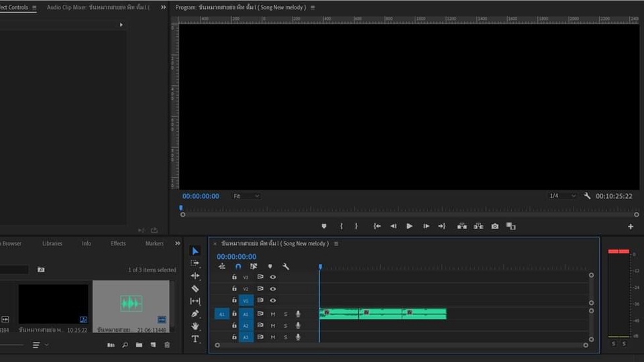Select the audio waveform clip thumbnail
The height and width of the screenshot is (362, 644).
[x=131, y=304]
